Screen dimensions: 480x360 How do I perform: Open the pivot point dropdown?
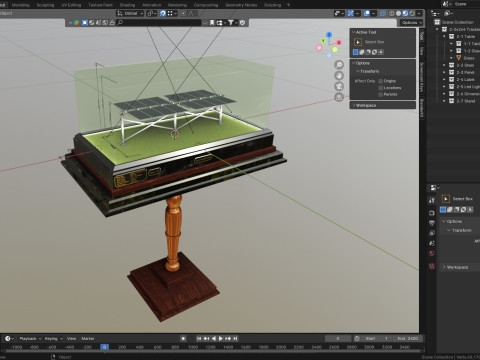click(x=152, y=13)
